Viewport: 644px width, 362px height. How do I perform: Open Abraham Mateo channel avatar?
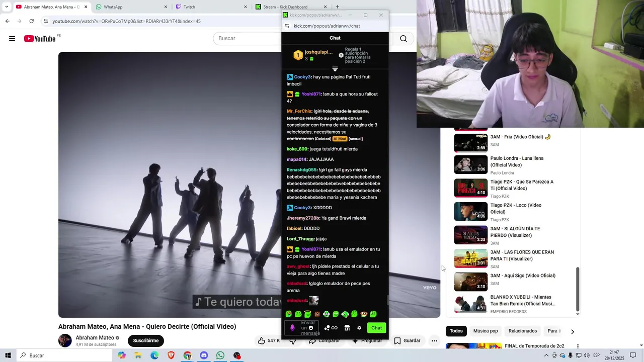[65, 341]
